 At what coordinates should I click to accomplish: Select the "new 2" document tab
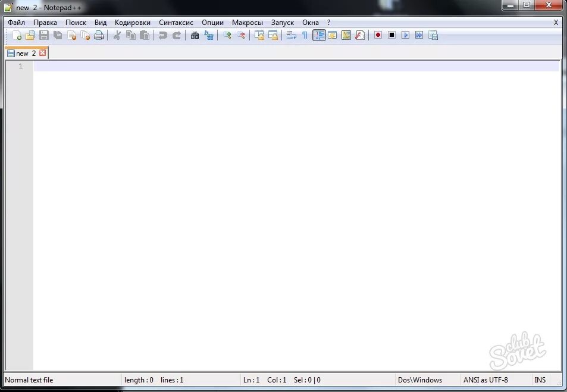(26, 53)
